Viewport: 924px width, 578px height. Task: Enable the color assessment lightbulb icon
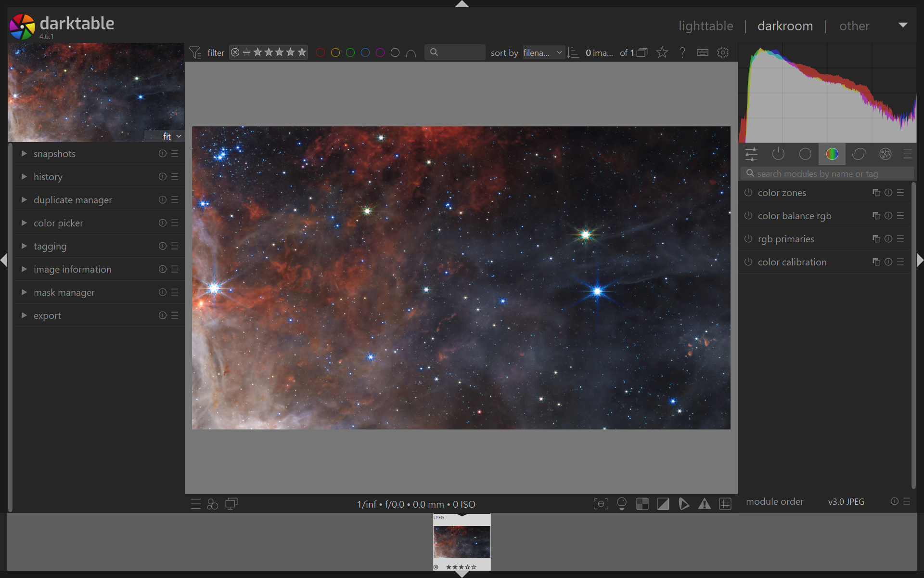point(621,504)
